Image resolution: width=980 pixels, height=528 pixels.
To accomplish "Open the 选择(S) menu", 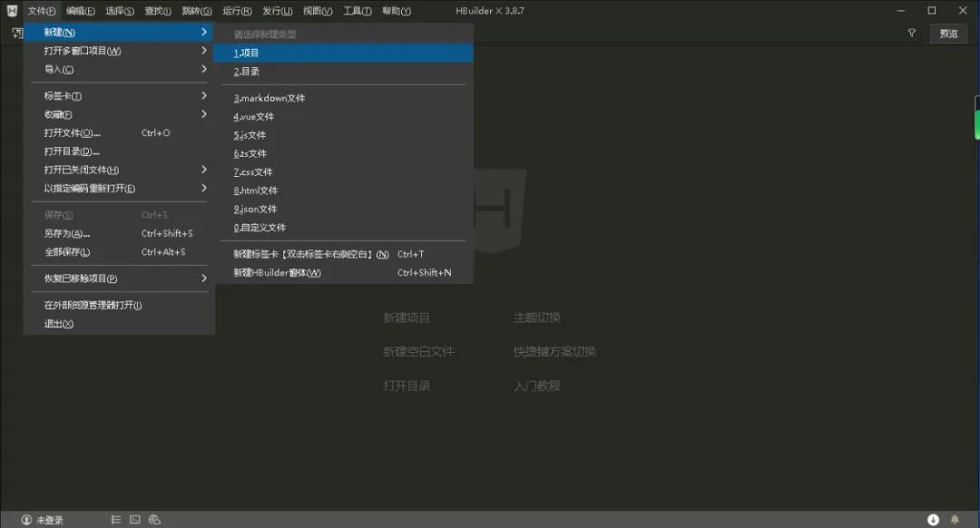I will tap(120, 11).
